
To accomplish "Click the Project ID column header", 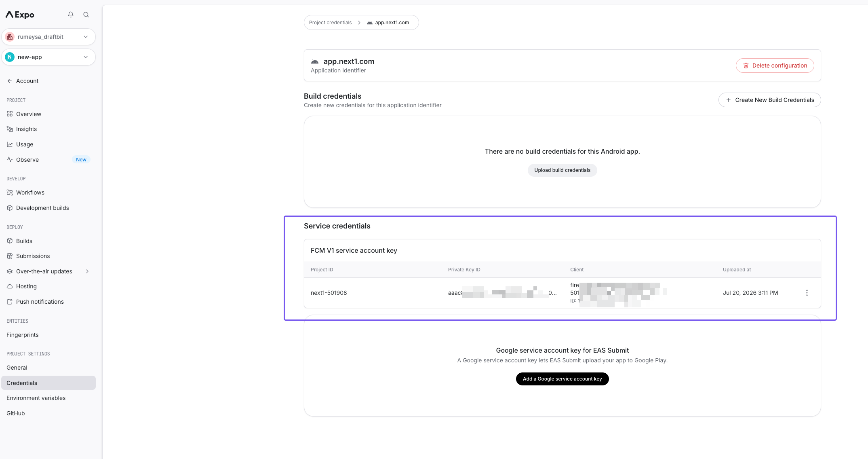I will click(322, 270).
